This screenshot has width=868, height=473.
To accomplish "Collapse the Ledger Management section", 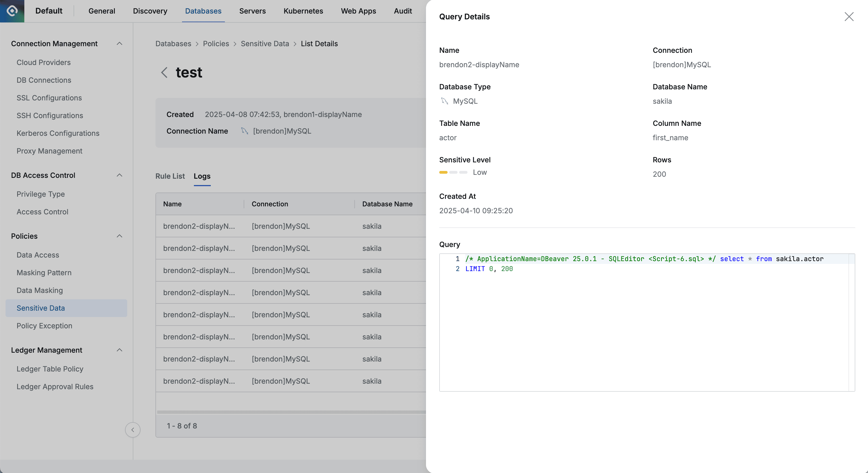I will tap(119, 350).
